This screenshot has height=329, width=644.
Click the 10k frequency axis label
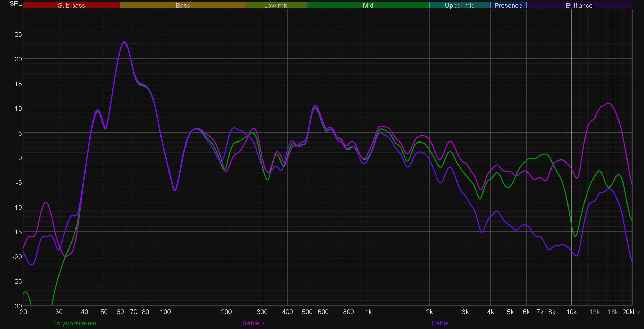click(571, 312)
